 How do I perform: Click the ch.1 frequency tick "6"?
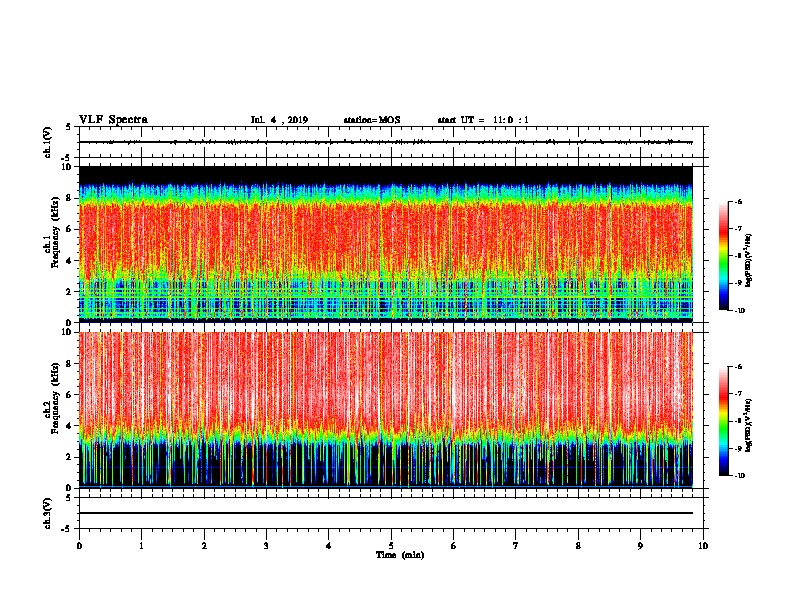pos(69,229)
